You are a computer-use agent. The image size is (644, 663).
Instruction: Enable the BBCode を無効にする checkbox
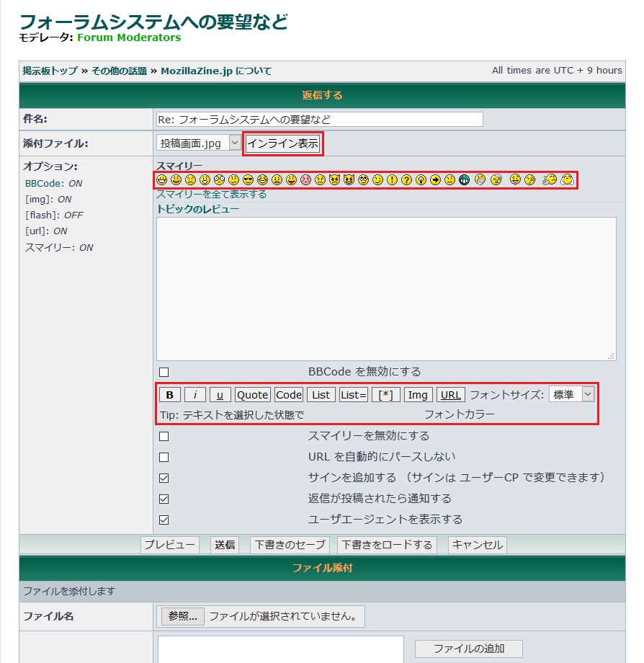pyautogui.click(x=164, y=373)
